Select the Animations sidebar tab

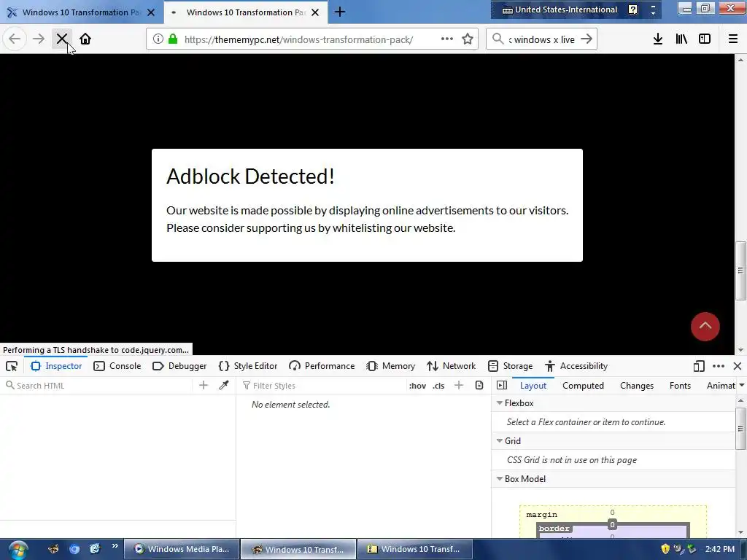coord(721,386)
